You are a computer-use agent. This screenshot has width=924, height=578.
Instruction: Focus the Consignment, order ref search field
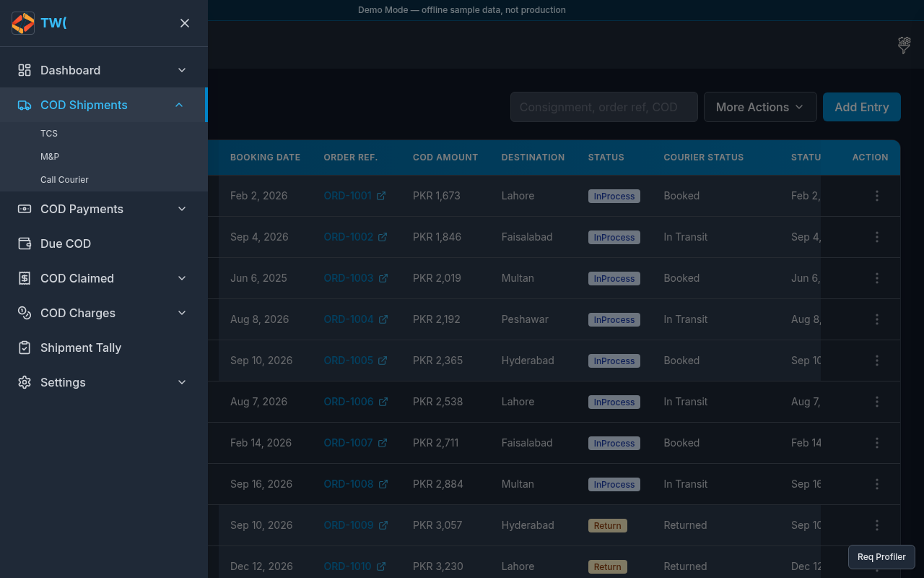click(x=604, y=107)
